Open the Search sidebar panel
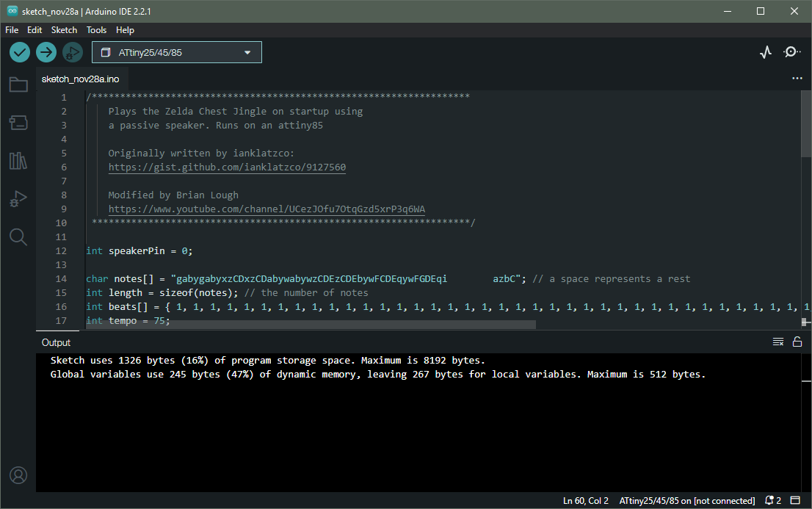The width and height of the screenshot is (812, 509). coord(18,237)
